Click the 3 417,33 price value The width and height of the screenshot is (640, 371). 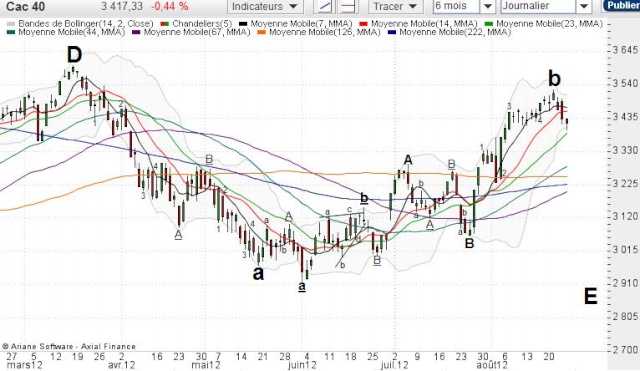(x=122, y=6)
